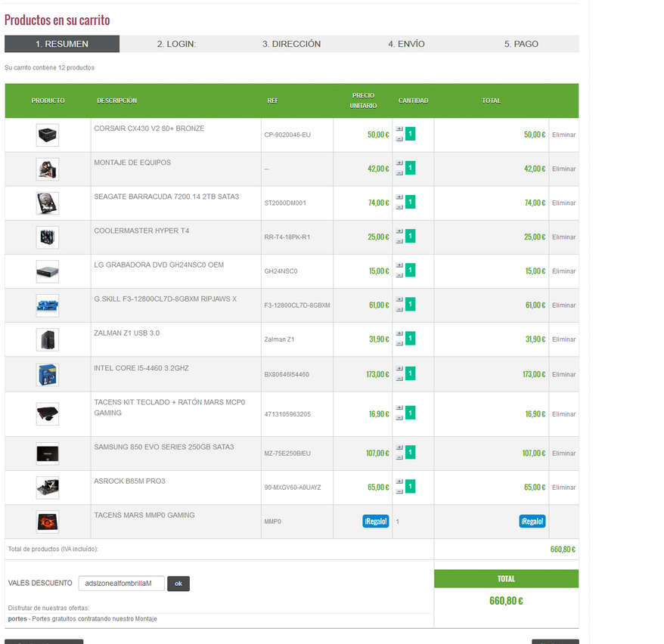Click the ¡Regalo! badge in price column

(376, 522)
